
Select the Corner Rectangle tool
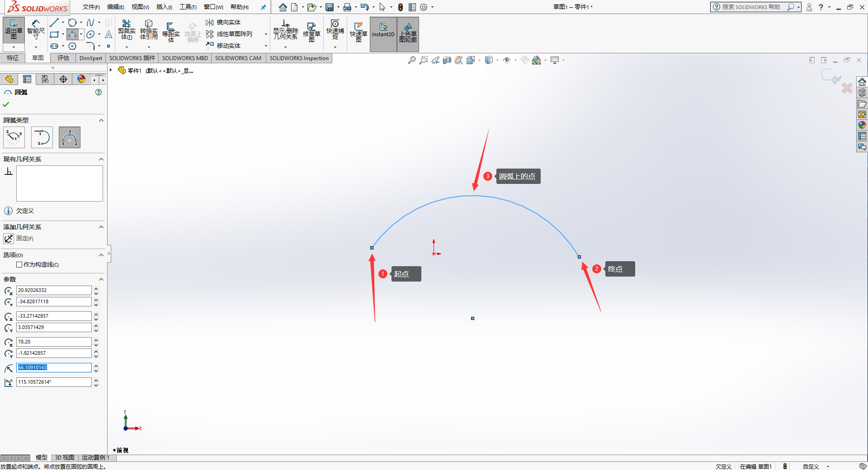[x=54, y=34]
